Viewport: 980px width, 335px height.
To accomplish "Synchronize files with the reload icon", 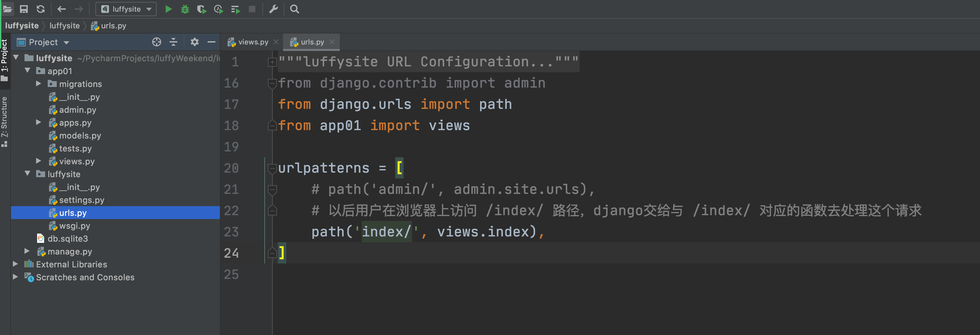I will tap(41, 9).
